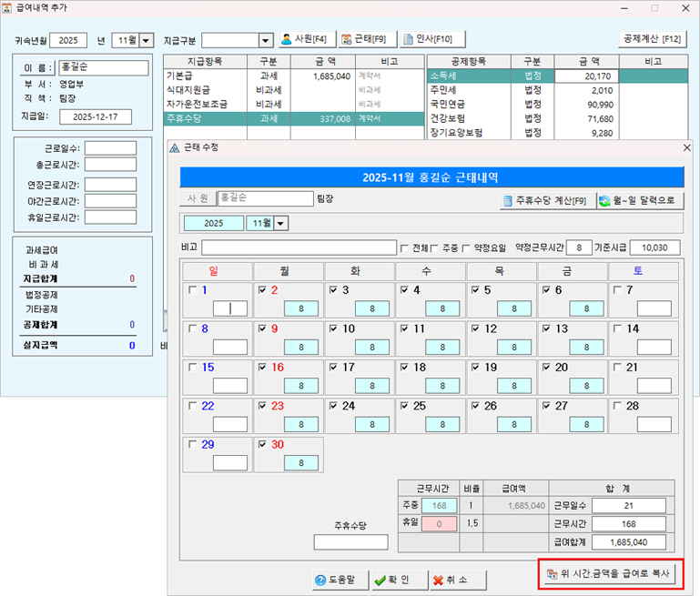Select the 장기요양보험 deduction row

(557, 133)
